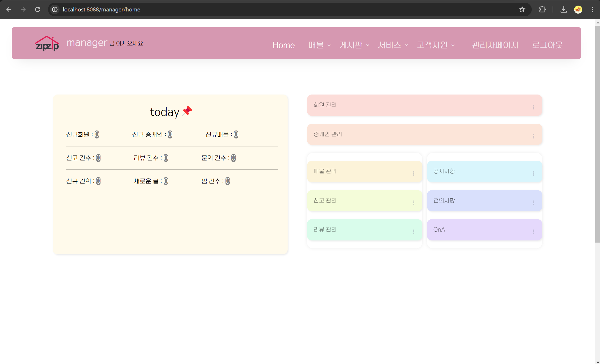Open the browser downloads icon
The width and height of the screenshot is (600, 364).
[563, 10]
